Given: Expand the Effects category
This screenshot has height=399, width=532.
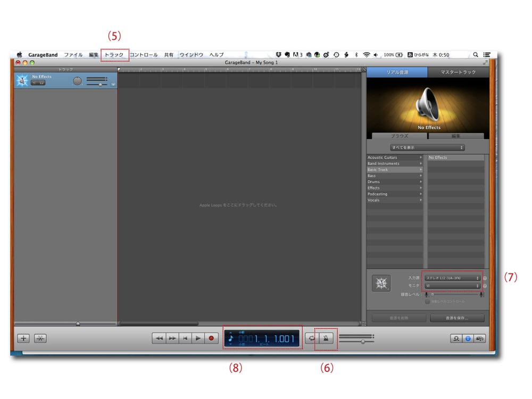Looking at the screenshot, I should 395,188.
